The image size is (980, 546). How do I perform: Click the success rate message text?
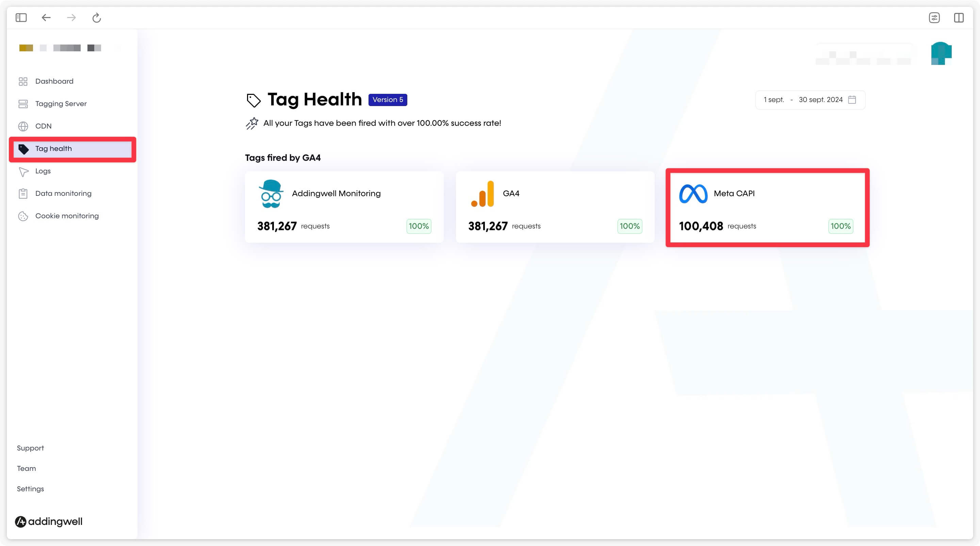[x=382, y=123]
